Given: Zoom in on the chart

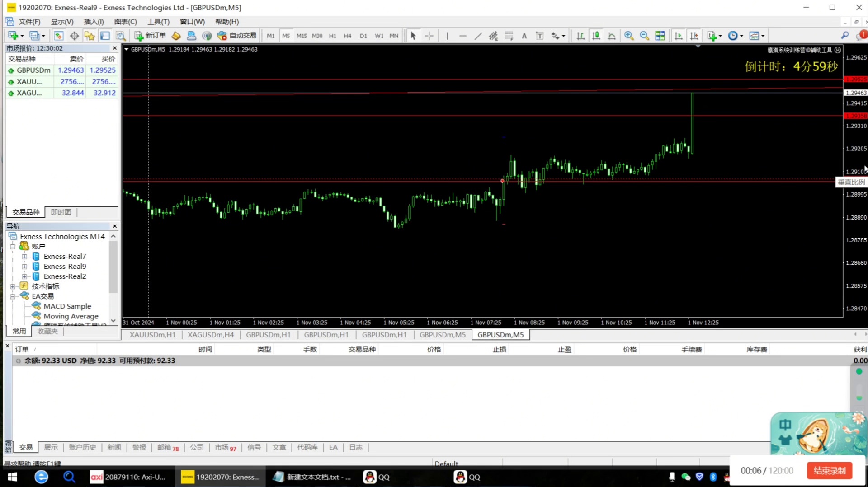Looking at the screenshot, I should coord(628,36).
